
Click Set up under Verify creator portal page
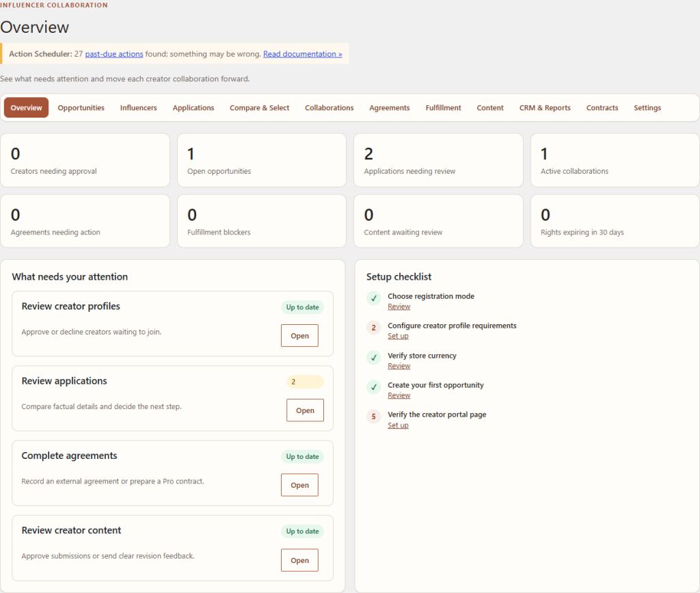pyautogui.click(x=398, y=425)
